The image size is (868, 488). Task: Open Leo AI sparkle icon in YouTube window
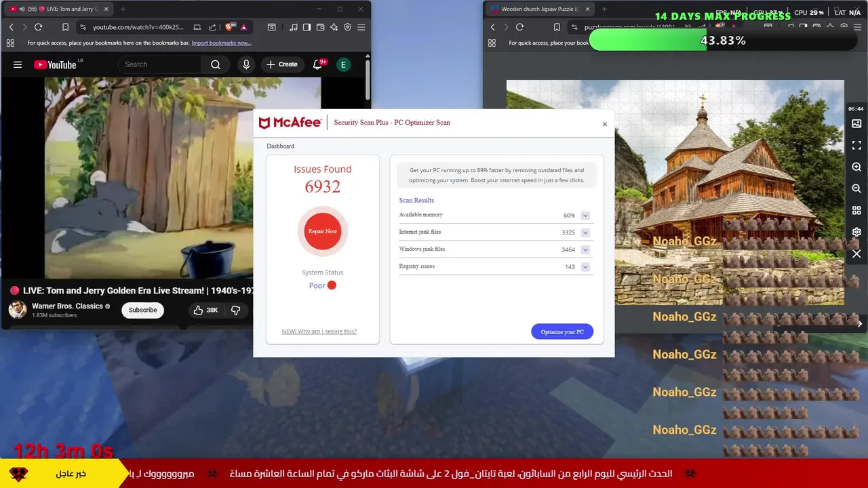click(334, 27)
